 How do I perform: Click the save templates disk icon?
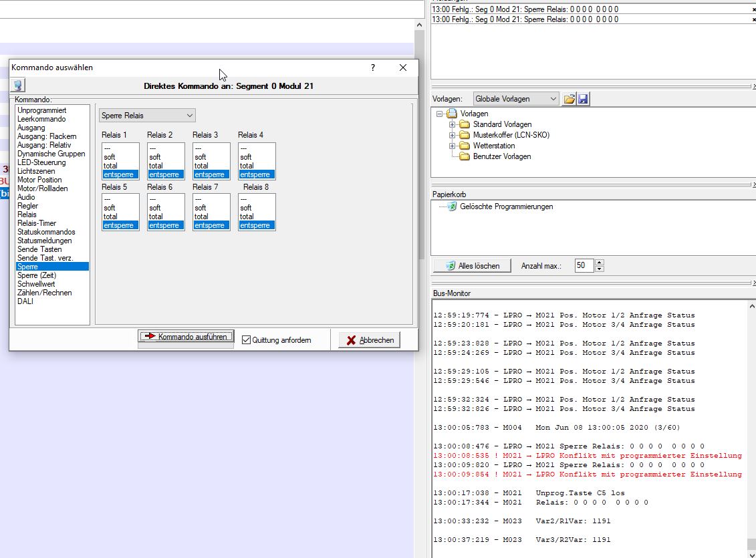click(583, 99)
